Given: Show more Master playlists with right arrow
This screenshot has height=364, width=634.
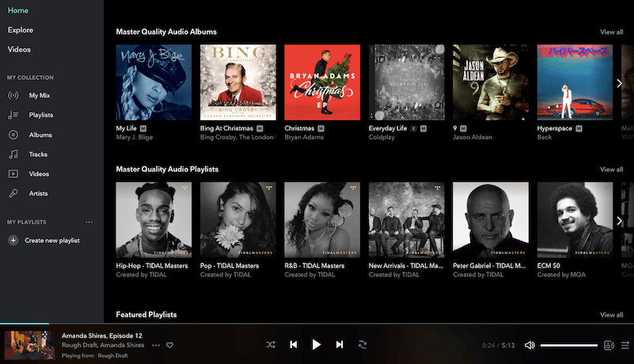Looking at the screenshot, I should click(619, 221).
